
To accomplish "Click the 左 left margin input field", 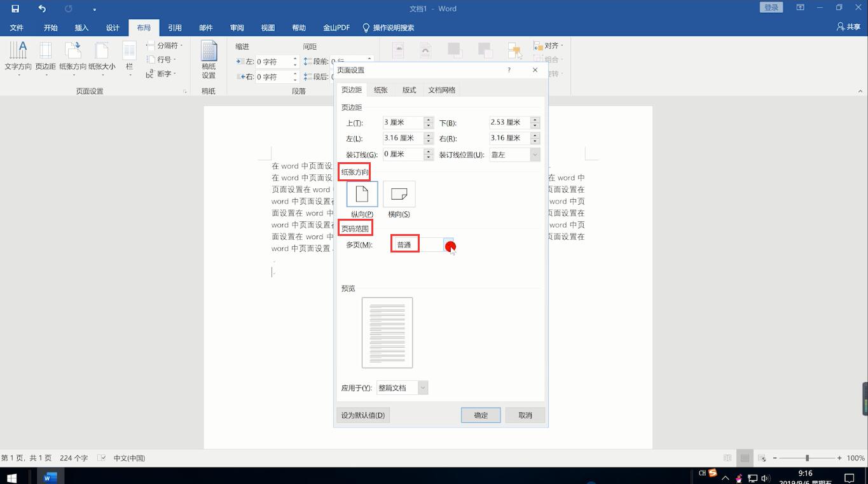I will (x=403, y=138).
